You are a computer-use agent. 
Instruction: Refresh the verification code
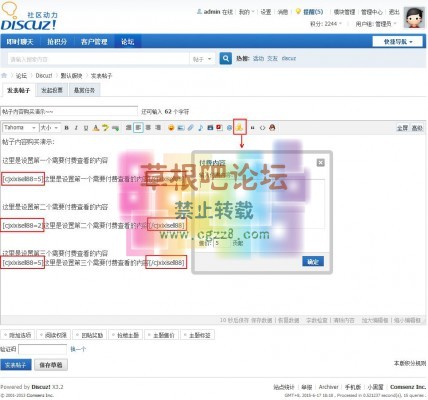[78, 349]
